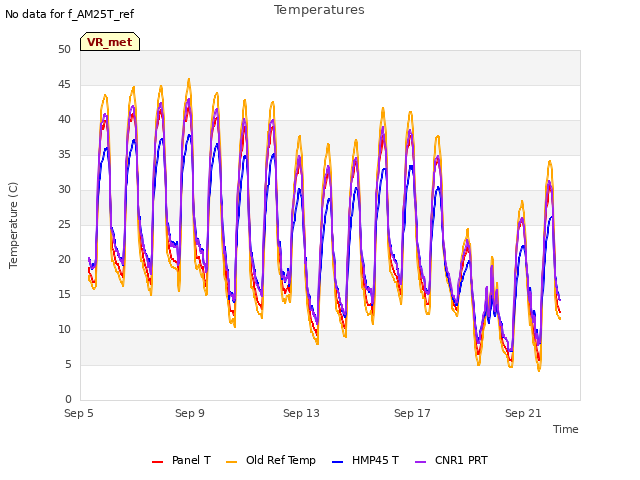Click the 35 y-axis tick label
This screenshot has width=640, height=480.
(64, 155)
